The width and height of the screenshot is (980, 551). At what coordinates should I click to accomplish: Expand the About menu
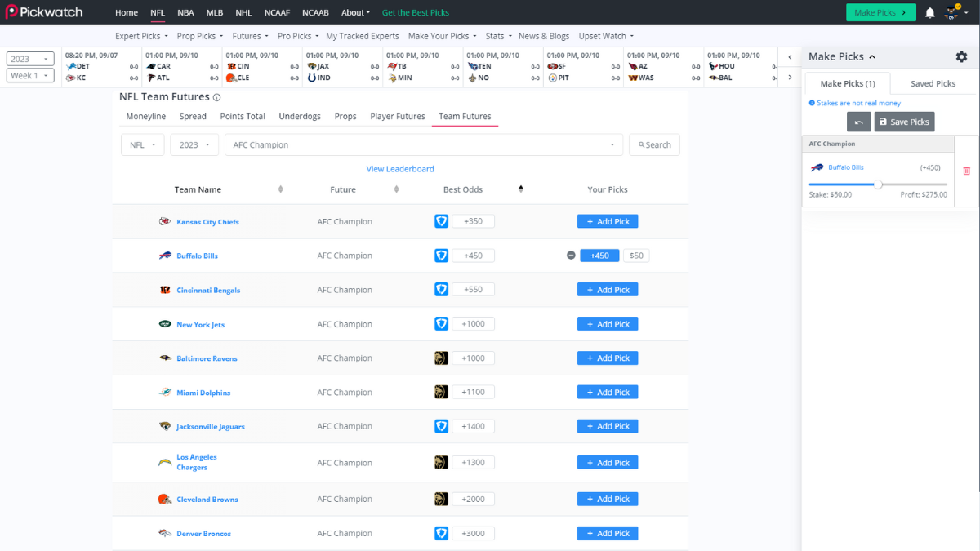click(355, 12)
